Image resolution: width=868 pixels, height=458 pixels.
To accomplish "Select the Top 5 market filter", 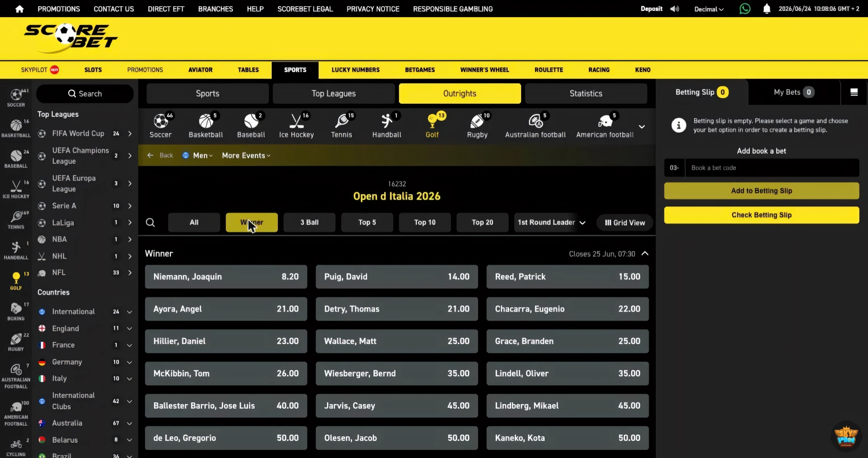I will click(367, 223).
